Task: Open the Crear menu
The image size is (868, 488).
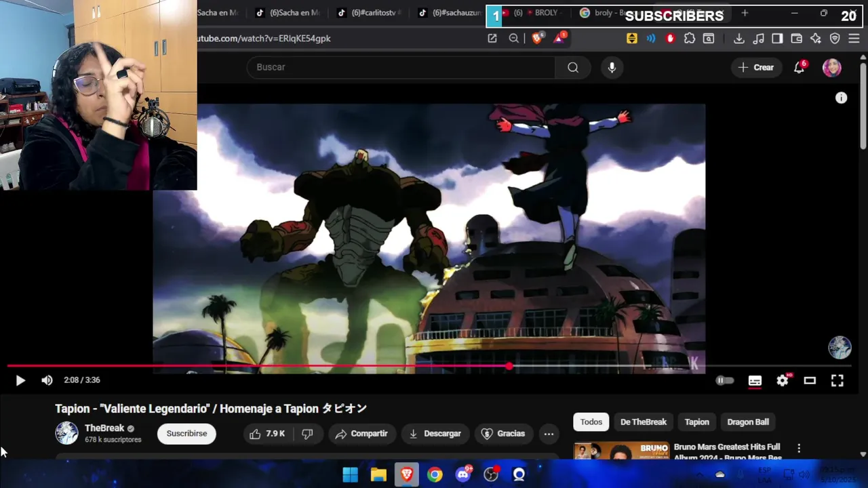Action: tap(756, 67)
